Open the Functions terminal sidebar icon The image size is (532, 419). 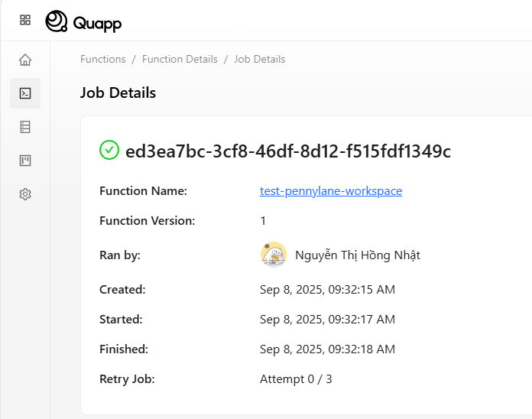25,93
